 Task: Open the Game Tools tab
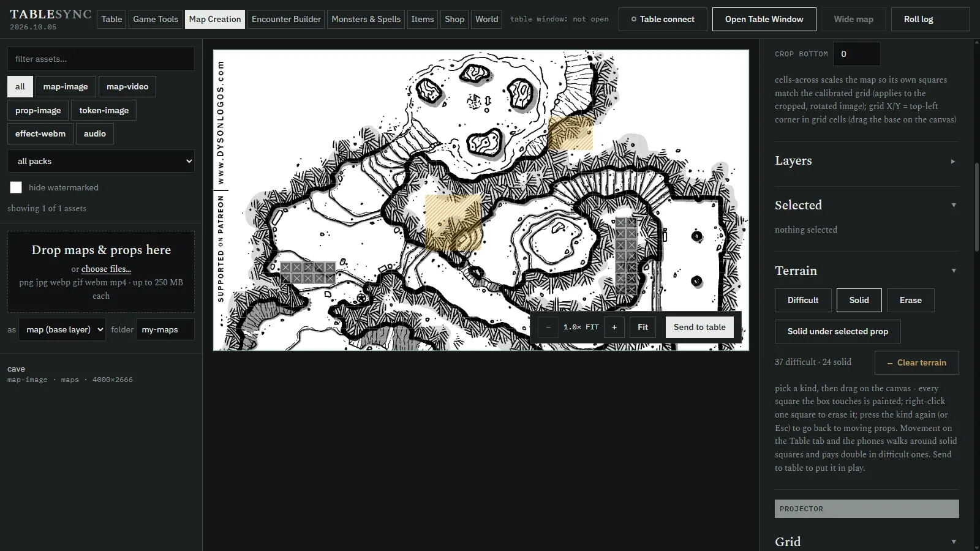pos(156,19)
